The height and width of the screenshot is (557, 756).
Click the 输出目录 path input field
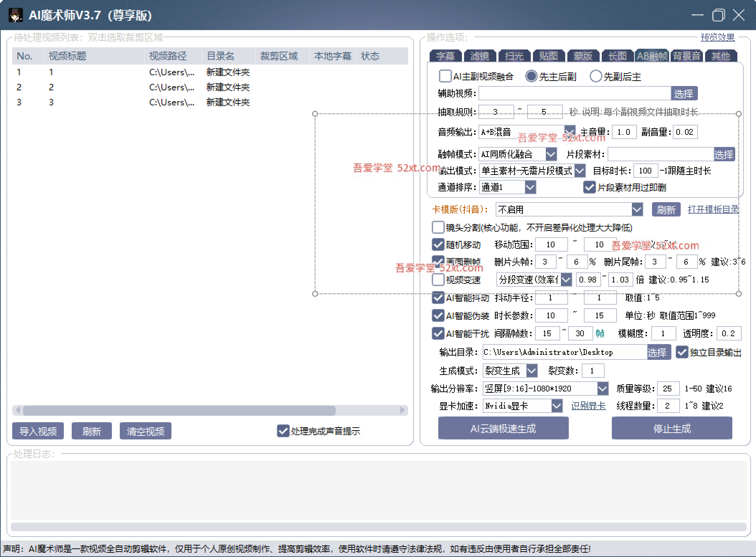tap(564, 352)
